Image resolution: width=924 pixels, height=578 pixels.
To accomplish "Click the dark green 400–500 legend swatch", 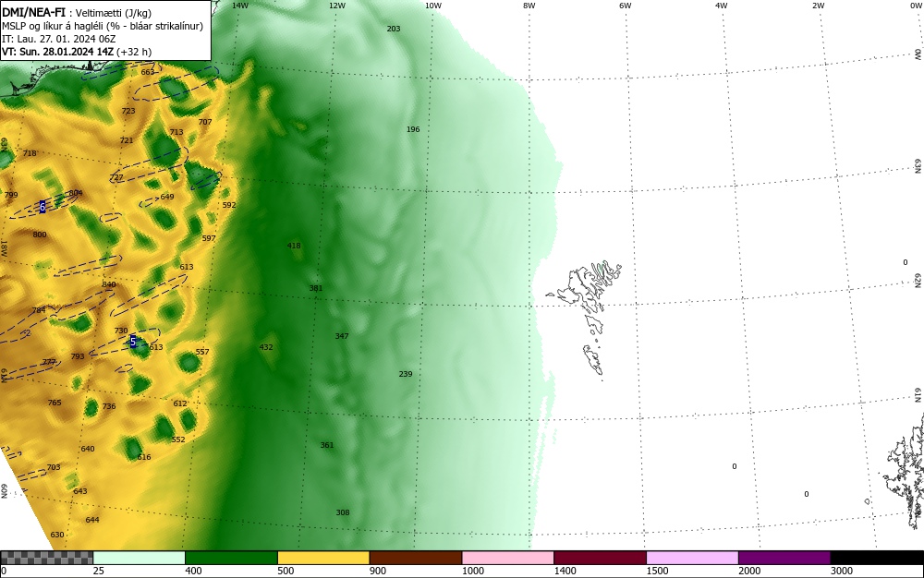I will pyautogui.click(x=231, y=558).
